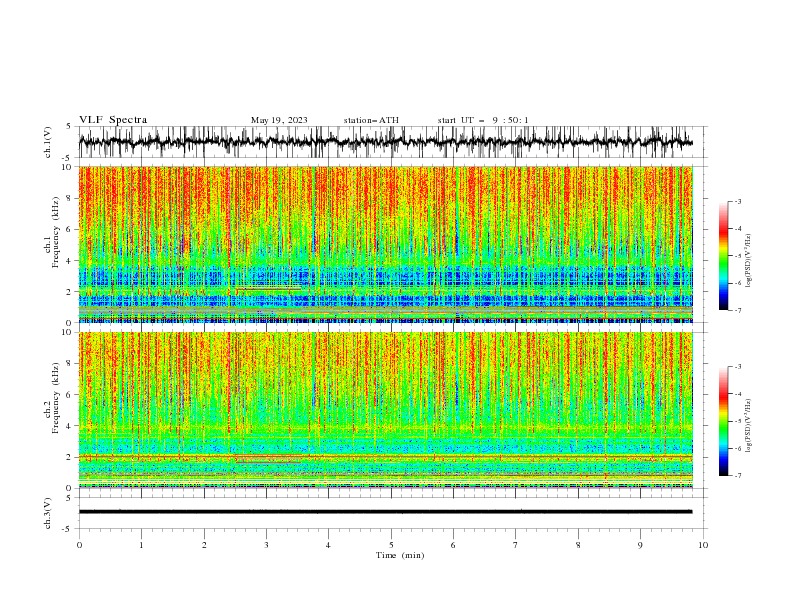The height and width of the screenshot is (612, 792).
Task: Click time axis tick label "9"
Action: coord(640,545)
